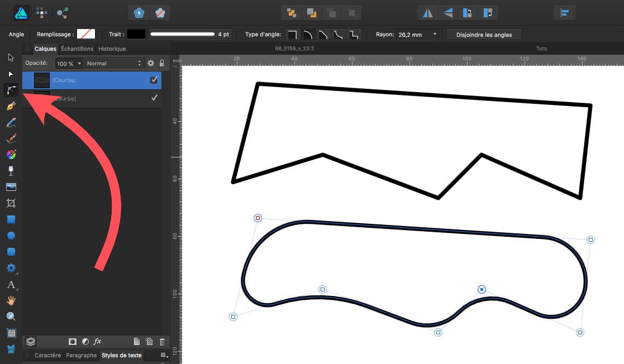
Task: Switch to Pixel persona
Action: [42, 13]
